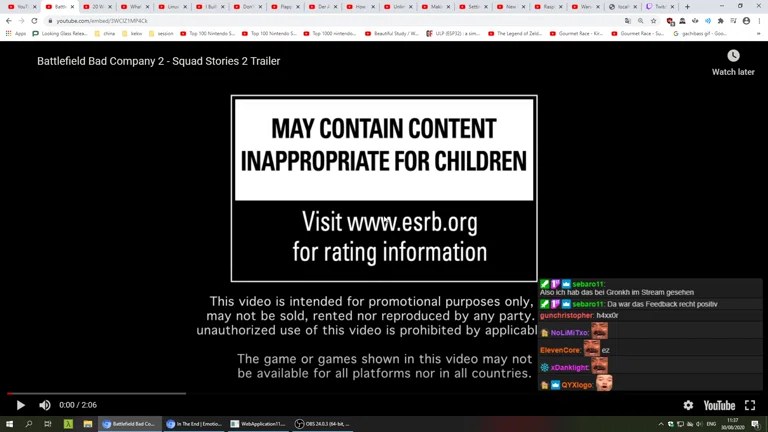Open the Apps bookmarks shortcut
This screenshot has width=768, height=432.
click(x=16, y=33)
